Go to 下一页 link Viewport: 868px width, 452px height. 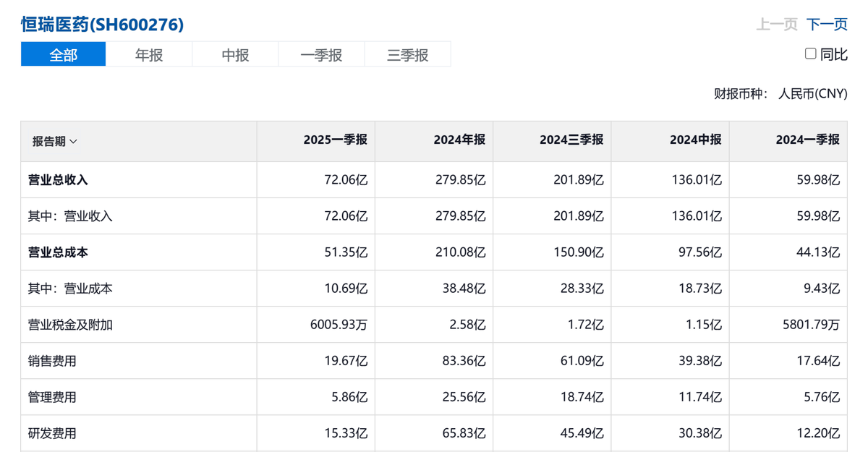[827, 25]
